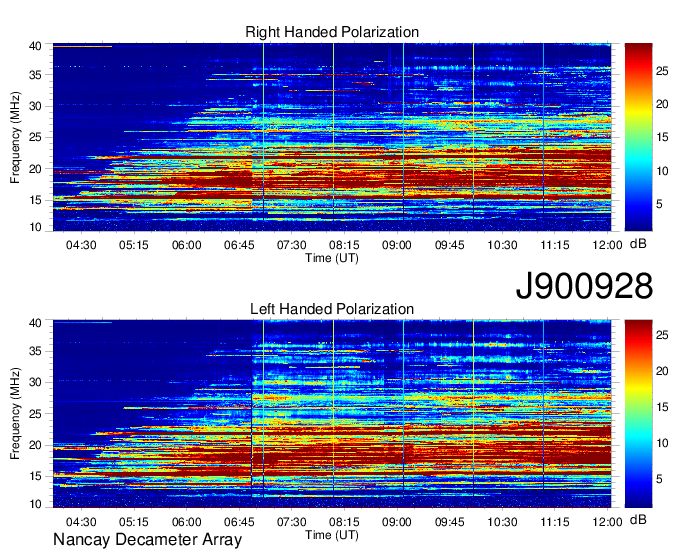The image size is (680, 552).
Task: Click the 04:30 tick on left-handed time axis
Action: 81,522
